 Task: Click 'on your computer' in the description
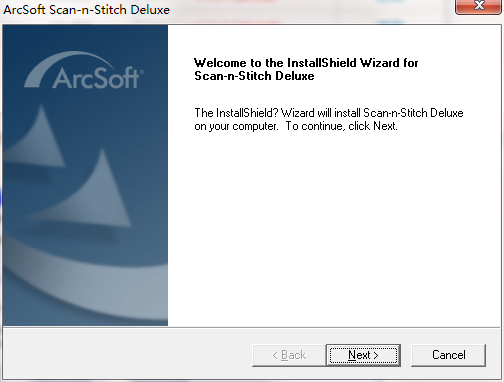[236, 126]
